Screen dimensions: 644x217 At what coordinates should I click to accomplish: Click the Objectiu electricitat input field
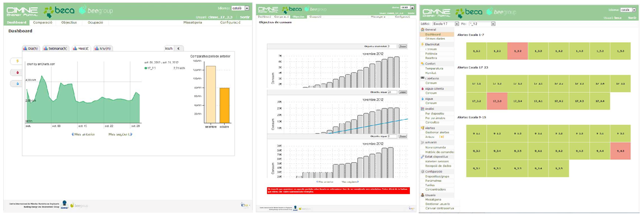(393, 47)
